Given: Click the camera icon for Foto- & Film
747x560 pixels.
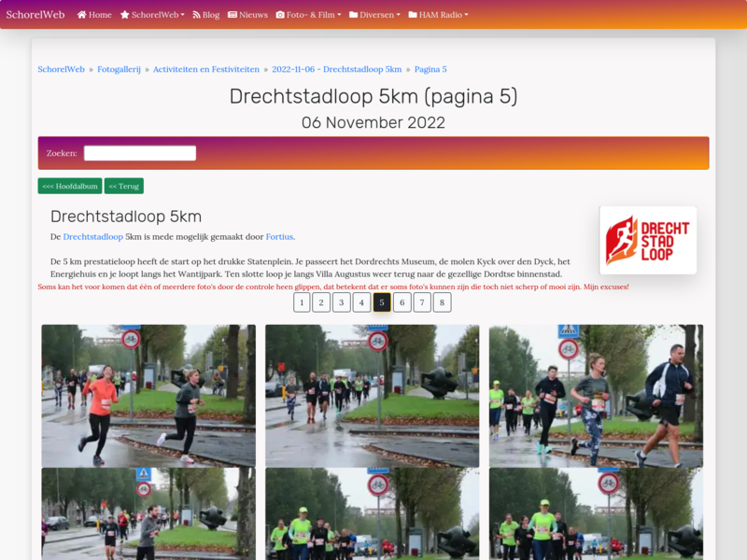Looking at the screenshot, I should point(280,15).
